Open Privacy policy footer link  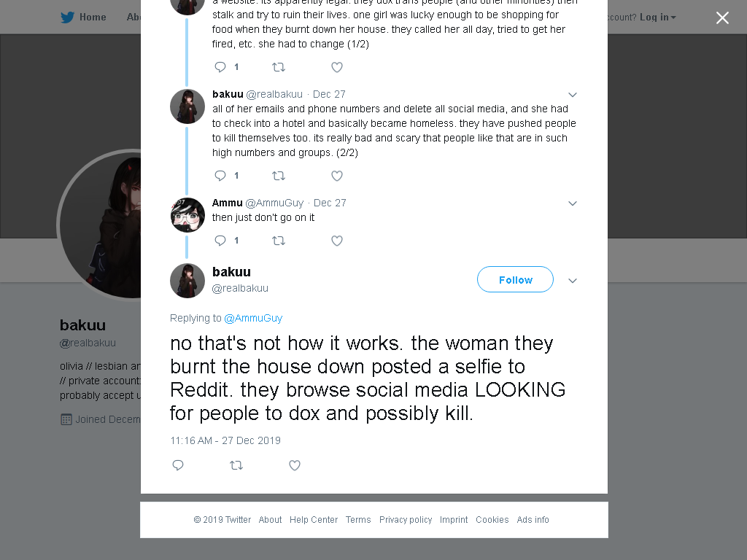tap(406, 519)
